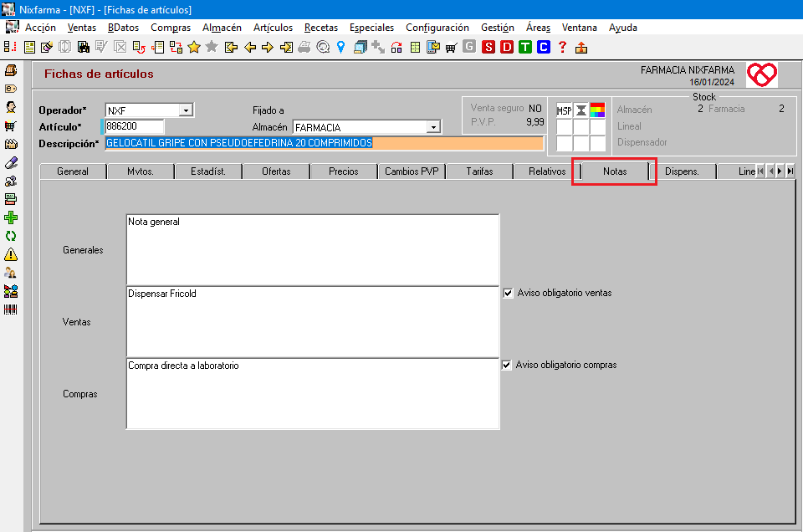
Task: Open the Artículos menu
Action: click(x=273, y=27)
